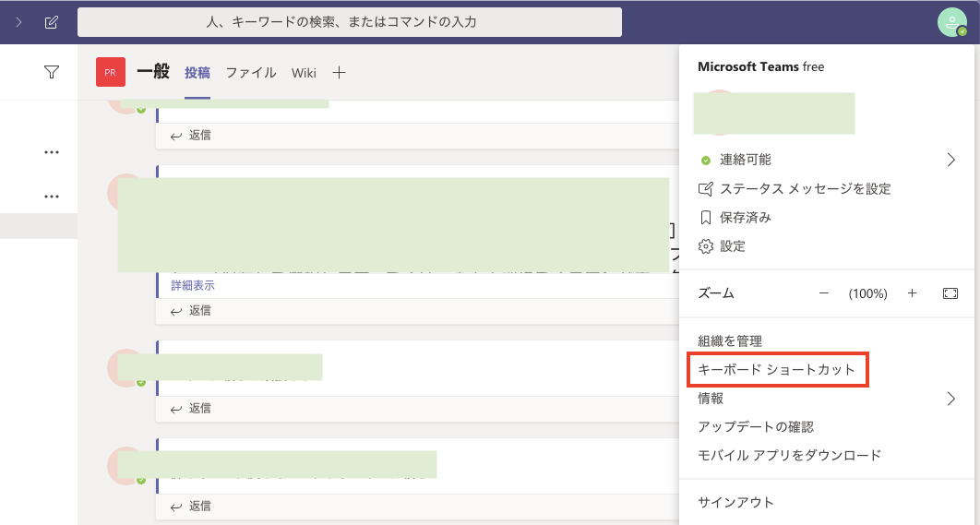Switch to the 投稿 tab

(x=197, y=73)
